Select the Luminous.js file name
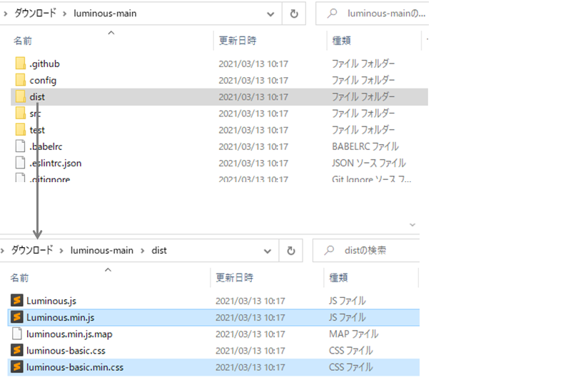This screenshot has width=588, height=380. pos(51,301)
